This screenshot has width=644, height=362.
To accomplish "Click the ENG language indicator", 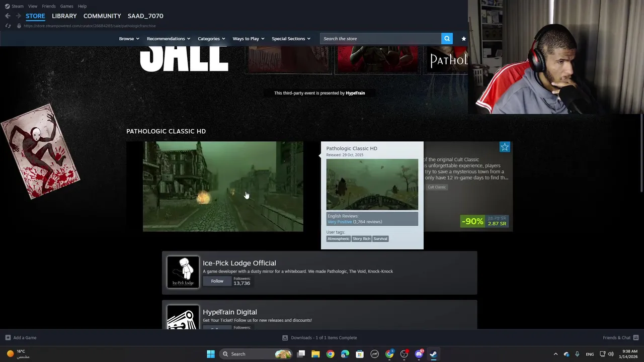I will [x=590, y=354].
